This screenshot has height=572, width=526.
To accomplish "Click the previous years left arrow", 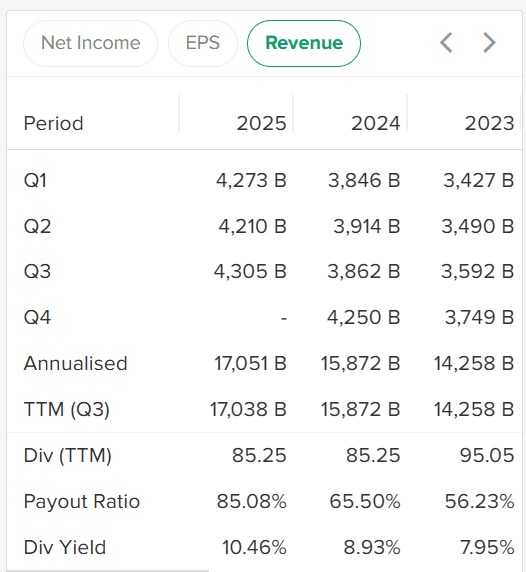I will 446,43.
